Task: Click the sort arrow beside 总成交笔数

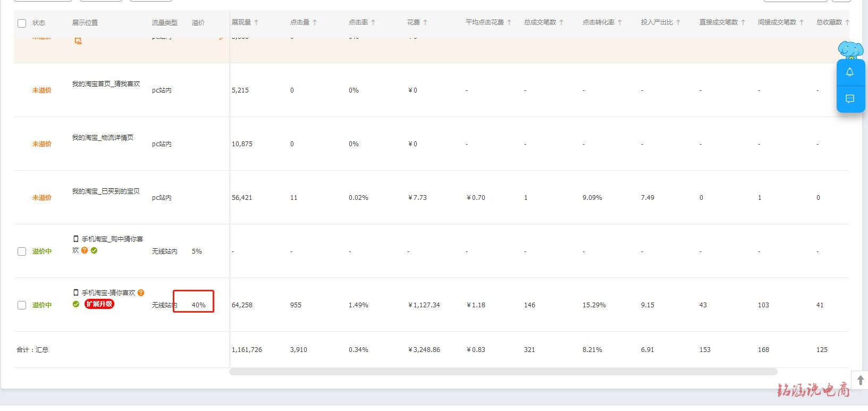Action: pos(561,22)
